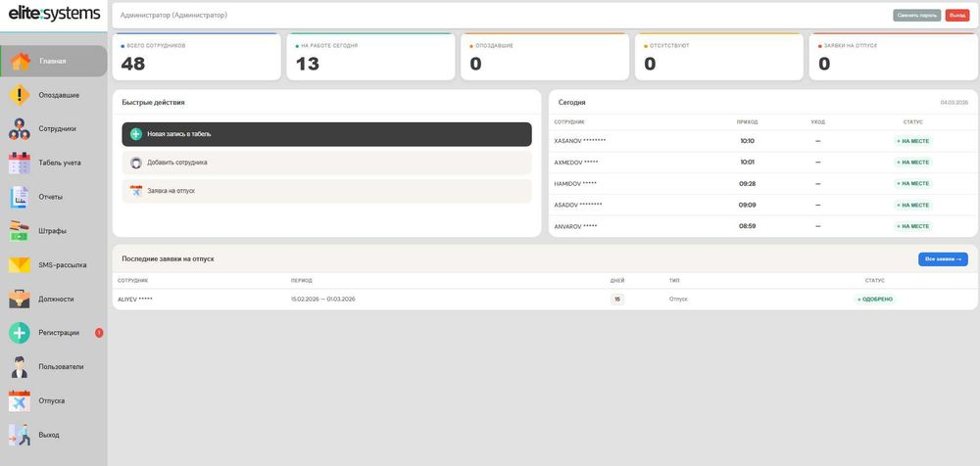Click arrival time 10:10
Image resolution: width=980 pixels, height=466 pixels.
(747, 141)
